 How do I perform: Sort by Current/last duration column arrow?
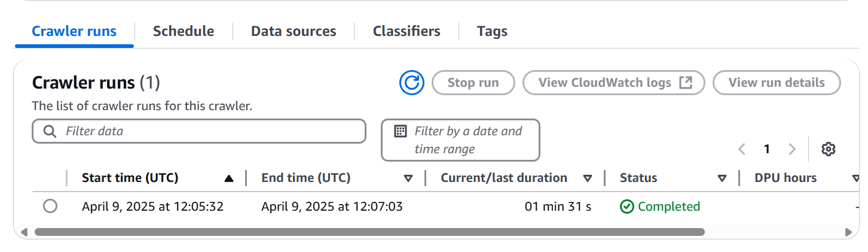pos(588,178)
